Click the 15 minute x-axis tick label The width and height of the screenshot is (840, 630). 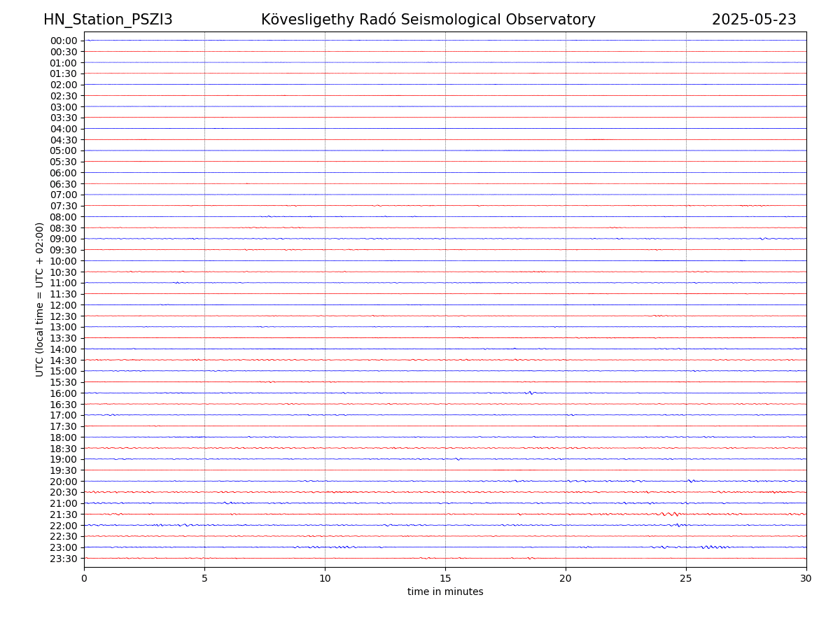coord(445,579)
